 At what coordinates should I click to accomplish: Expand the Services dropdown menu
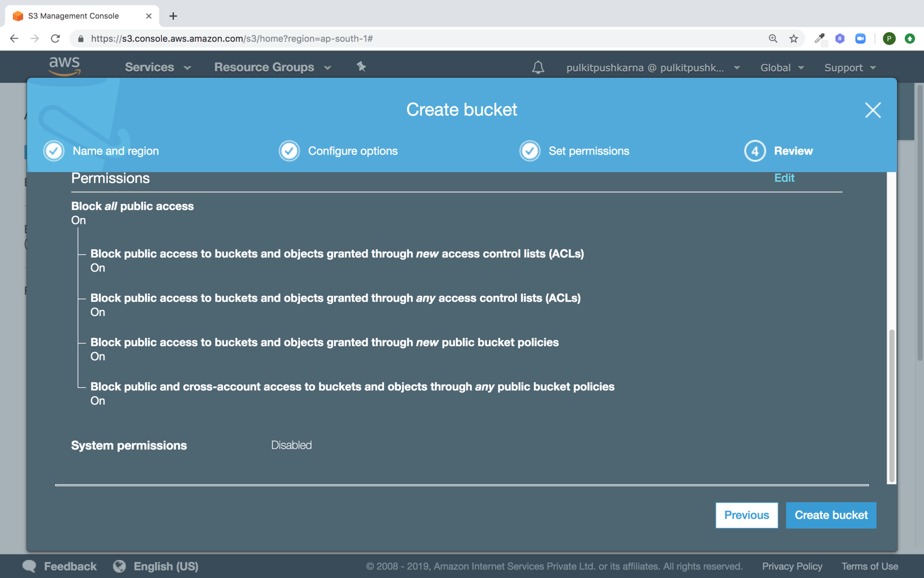pos(157,67)
